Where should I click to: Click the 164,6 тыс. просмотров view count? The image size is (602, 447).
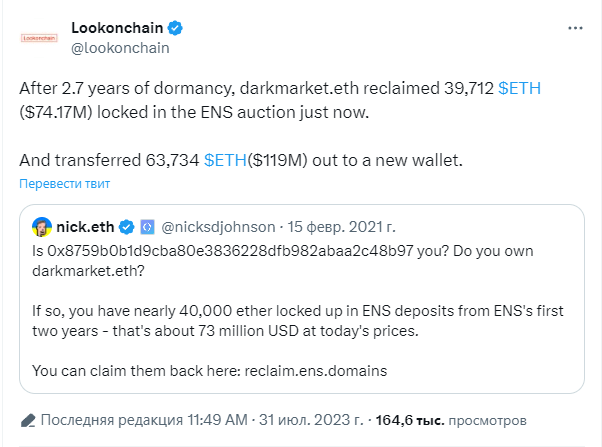coord(451,421)
